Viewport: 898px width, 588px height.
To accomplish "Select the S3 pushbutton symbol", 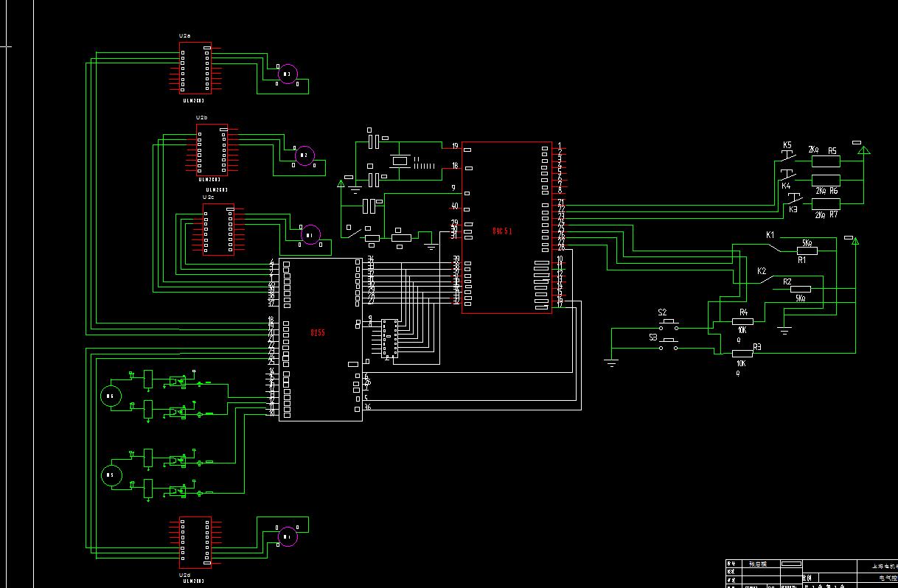I will point(669,345).
